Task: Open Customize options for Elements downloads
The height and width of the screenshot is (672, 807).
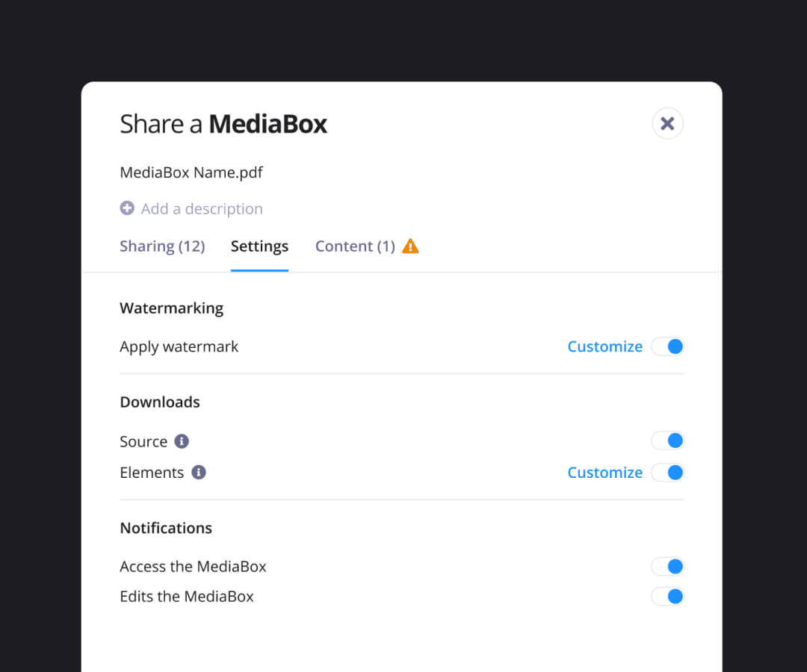Action: click(605, 472)
